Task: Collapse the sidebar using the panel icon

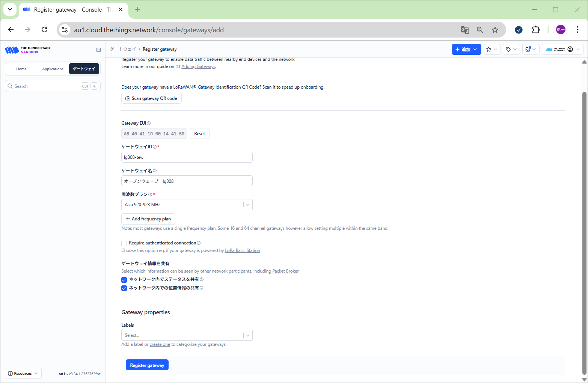Action: (x=98, y=50)
